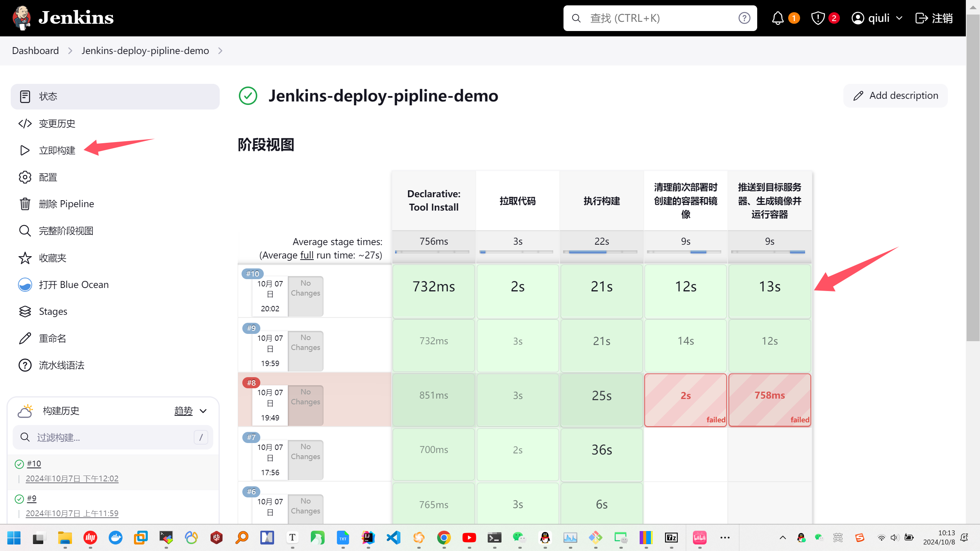The image size is (980, 551).
Task: Open 打开 Blue Ocean from the sidebar
Action: 73,285
